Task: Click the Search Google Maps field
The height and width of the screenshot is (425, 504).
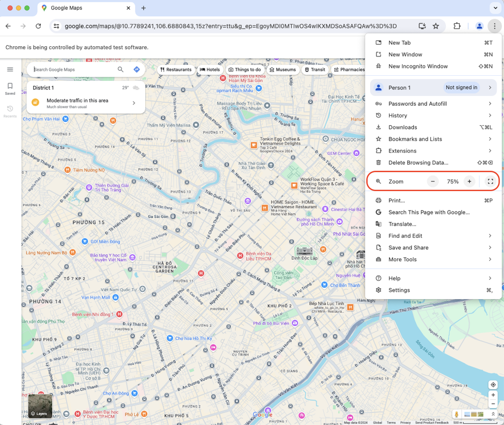Action: 71,69
